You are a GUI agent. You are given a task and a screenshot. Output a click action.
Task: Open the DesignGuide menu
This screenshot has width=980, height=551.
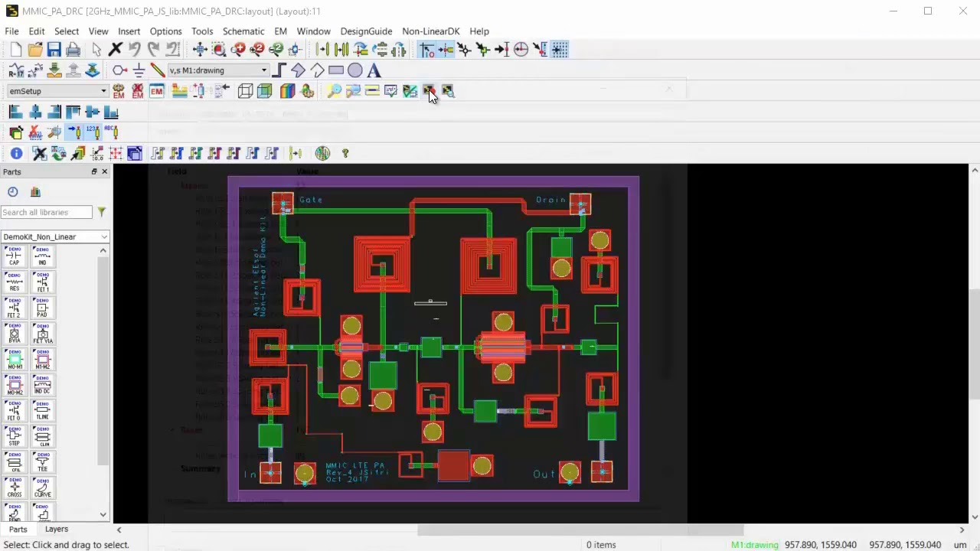pos(366,31)
